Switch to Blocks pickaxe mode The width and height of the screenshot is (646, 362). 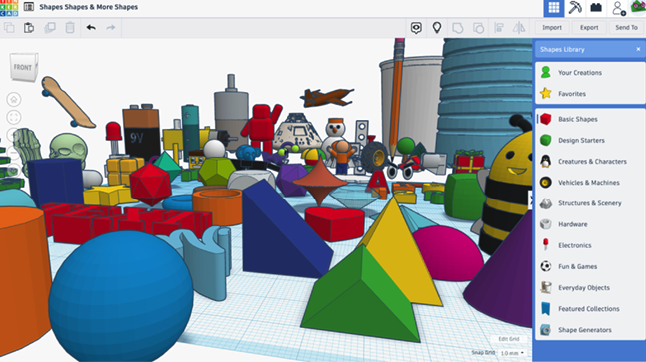pos(575,7)
